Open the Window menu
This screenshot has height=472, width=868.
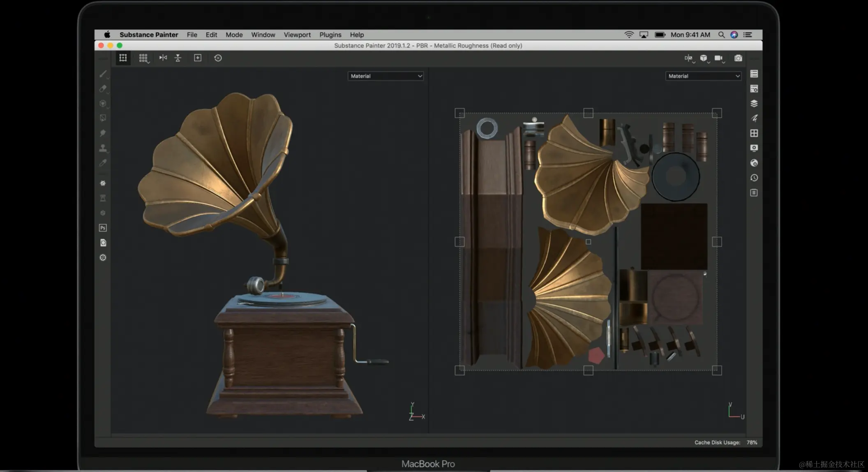(263, 35)
